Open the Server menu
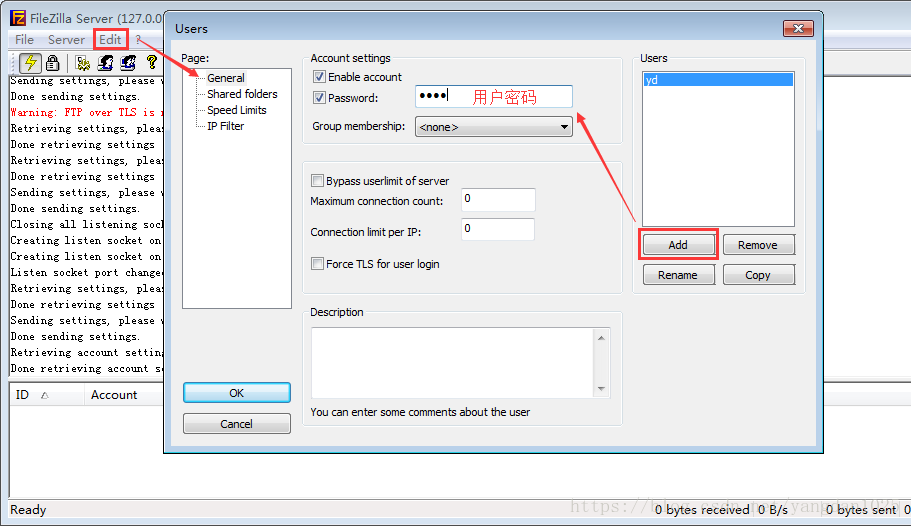 [66, 40]
